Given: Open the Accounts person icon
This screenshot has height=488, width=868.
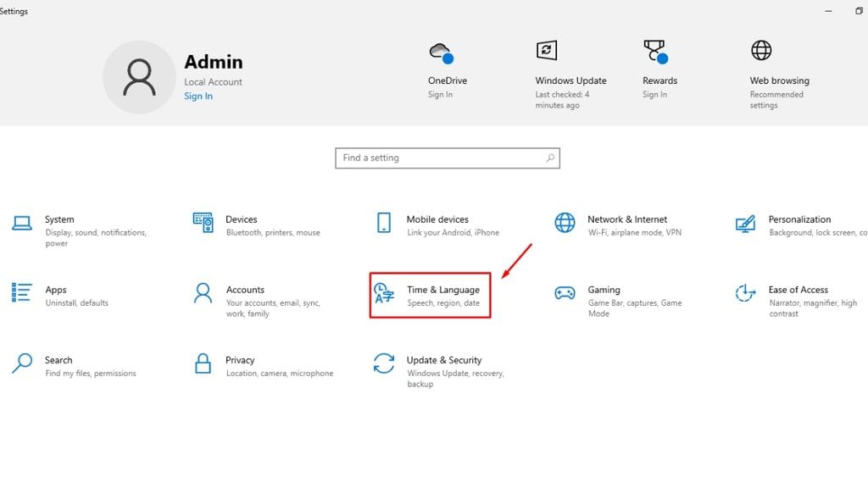Looking at the screenshot, I should (x=203, y=293).
